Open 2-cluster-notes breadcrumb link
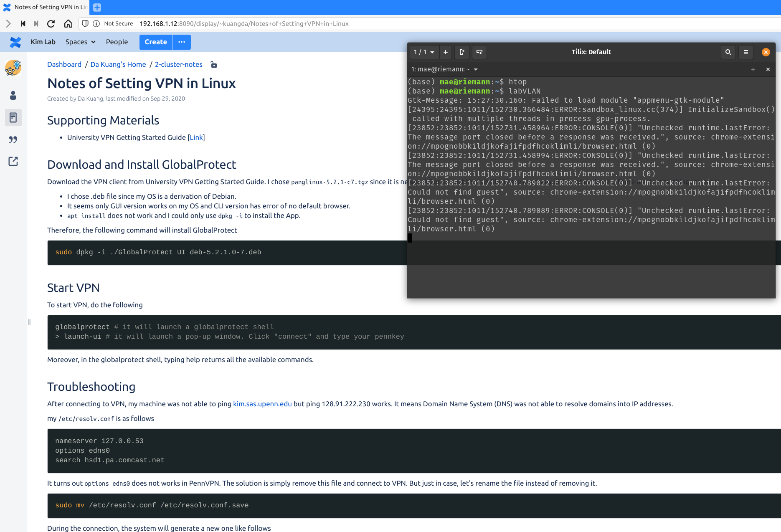 click(x=179, y=64)
